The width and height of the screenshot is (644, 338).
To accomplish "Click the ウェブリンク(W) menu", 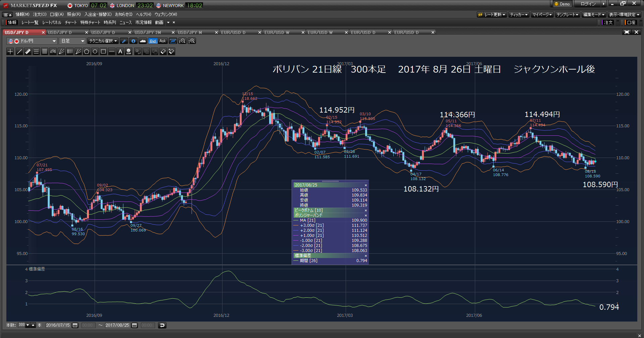I will point(165,14).
